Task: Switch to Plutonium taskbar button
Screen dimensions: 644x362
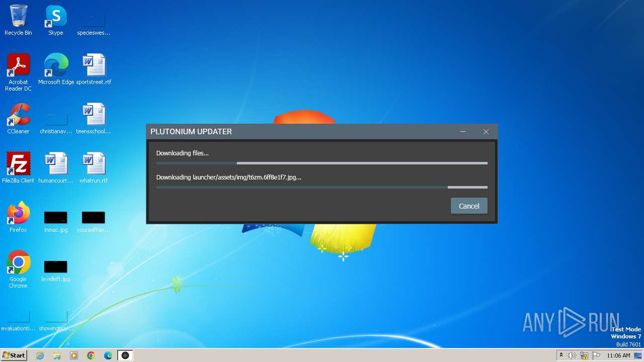Action: coord(125,355)
